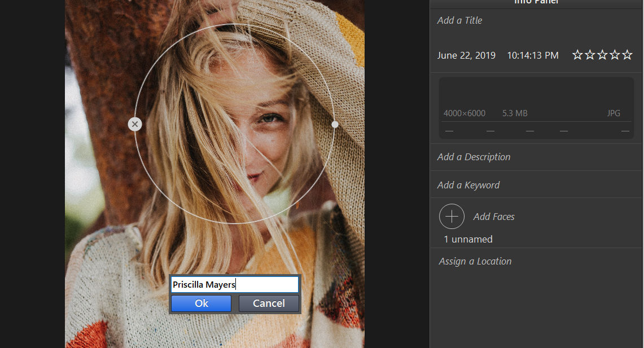Open Assign a Location
This screenshot has height=348, width=644.
(475, 261)
